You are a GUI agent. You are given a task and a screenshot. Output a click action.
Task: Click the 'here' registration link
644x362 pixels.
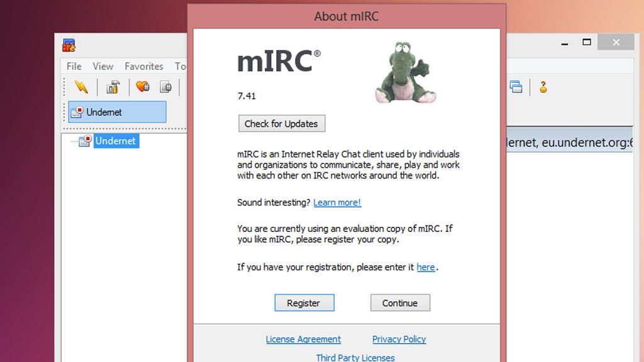pos(425,267)
